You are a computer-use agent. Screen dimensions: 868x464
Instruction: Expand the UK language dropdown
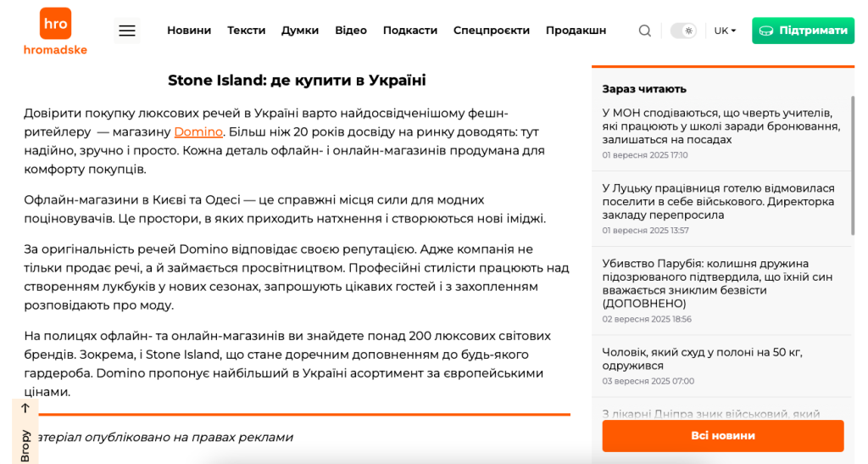click(x=725, y=31)
